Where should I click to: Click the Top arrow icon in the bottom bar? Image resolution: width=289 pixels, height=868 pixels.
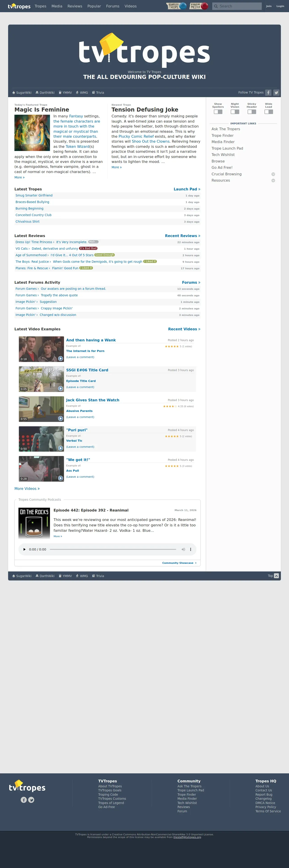[x=276, y=576]
